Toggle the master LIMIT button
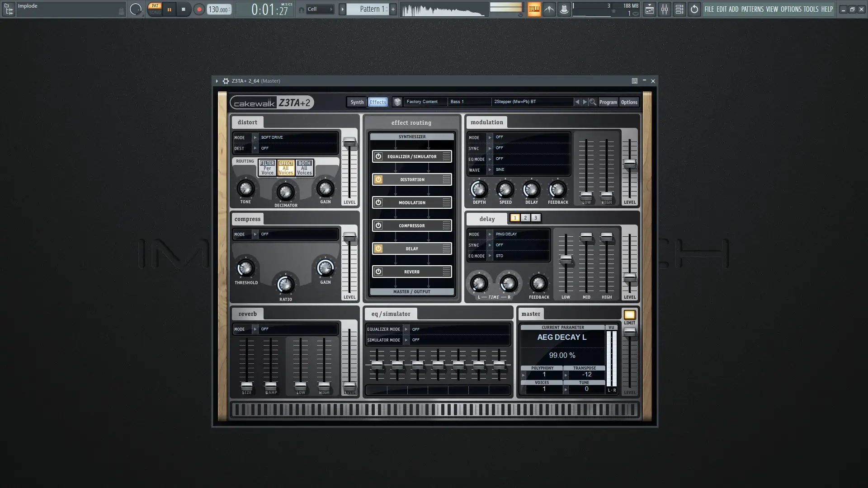 click(x=629, y=315)
